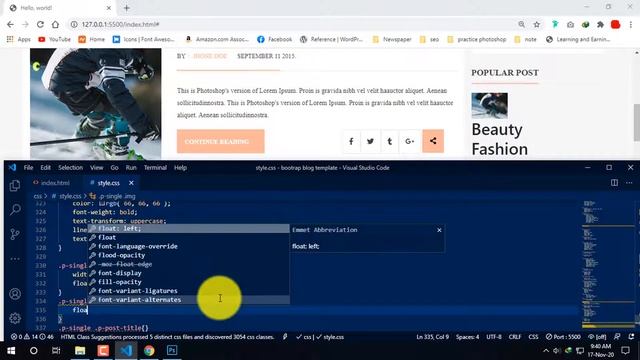This screenshot has height=360, width=640.
Task: Click the VS Code minimap
Action: tap(607, 263)
